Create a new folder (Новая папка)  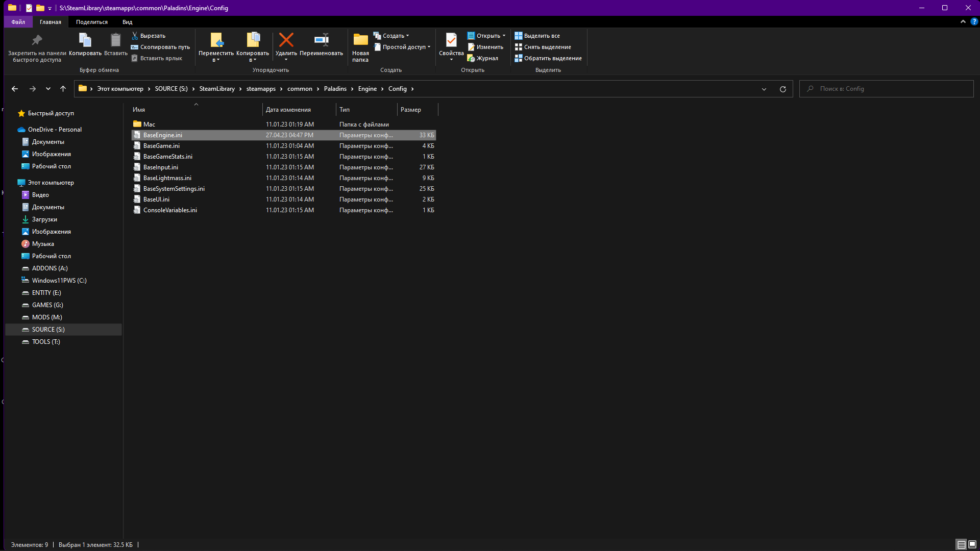click(x=360, y=47)
